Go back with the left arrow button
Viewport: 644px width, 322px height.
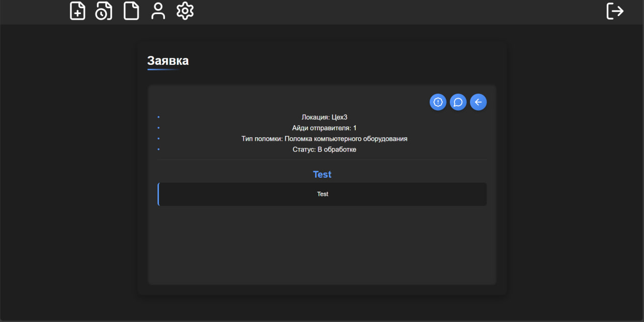(478, 102)
